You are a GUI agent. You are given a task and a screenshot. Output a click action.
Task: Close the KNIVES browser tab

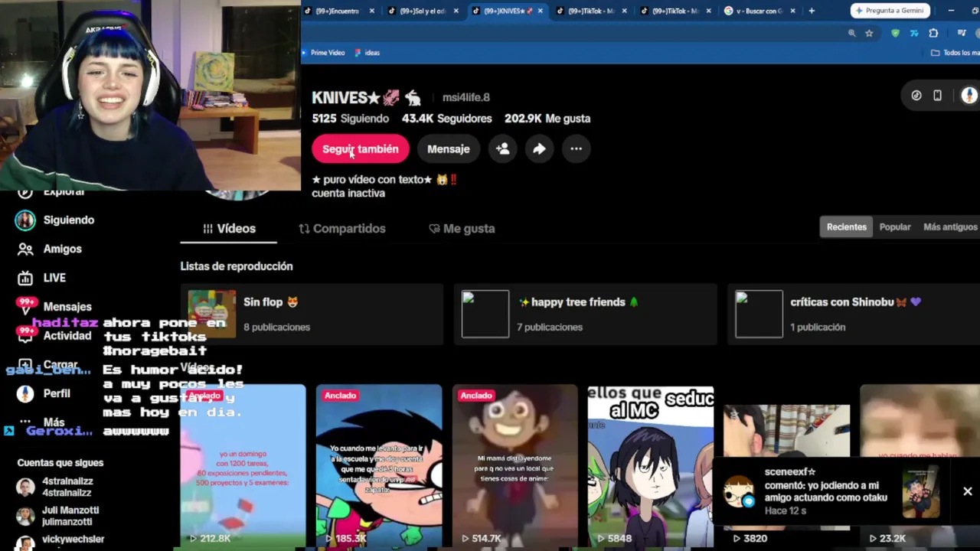click(x=539, y=11)
